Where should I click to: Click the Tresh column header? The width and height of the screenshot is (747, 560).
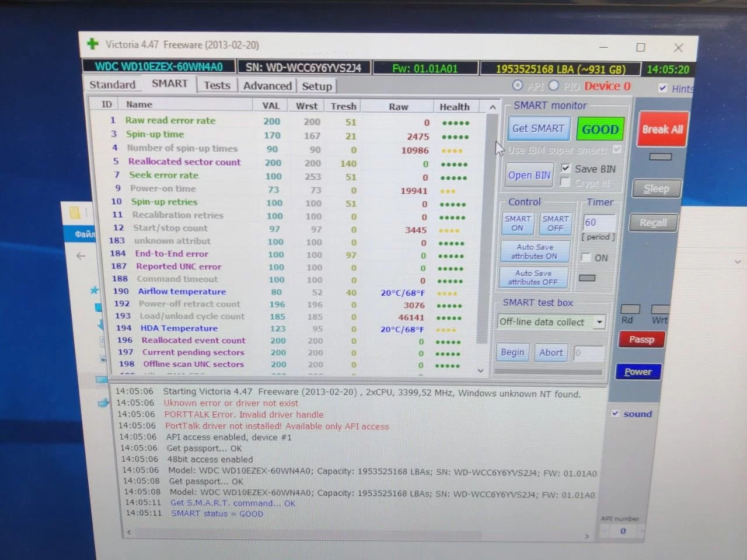click(x=343, y=106)
